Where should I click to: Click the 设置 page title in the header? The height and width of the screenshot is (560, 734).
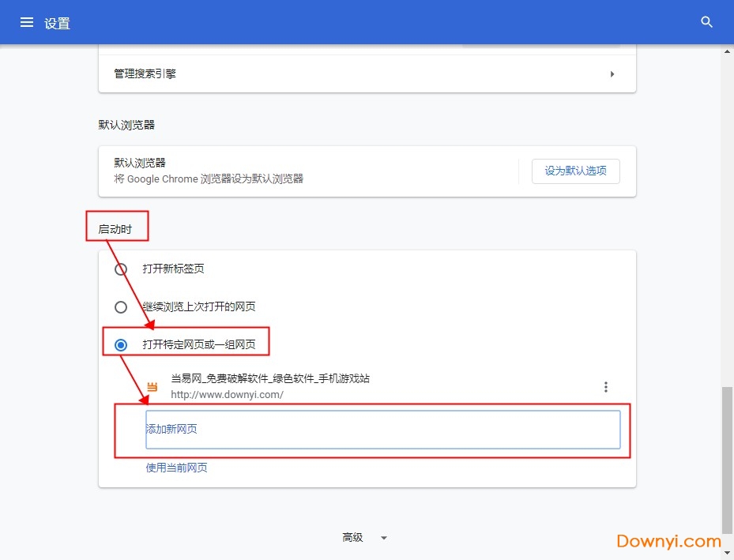pos(58,23)
